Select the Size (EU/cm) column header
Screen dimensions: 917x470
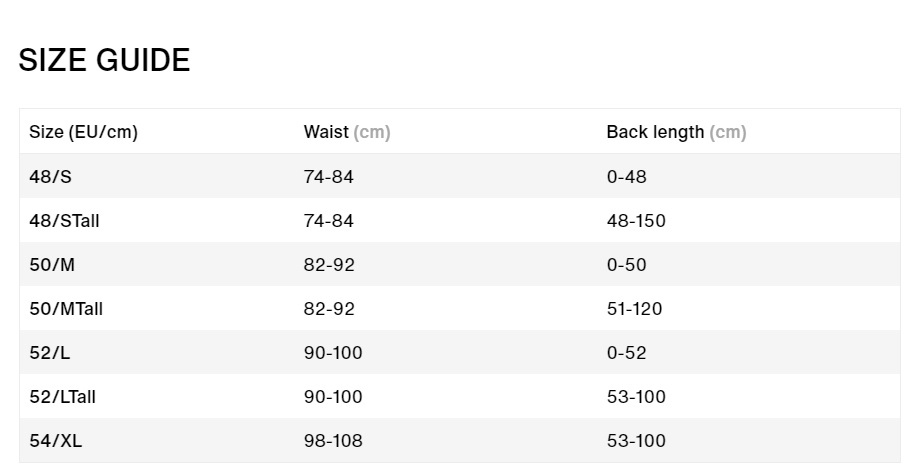click(84, 132)
